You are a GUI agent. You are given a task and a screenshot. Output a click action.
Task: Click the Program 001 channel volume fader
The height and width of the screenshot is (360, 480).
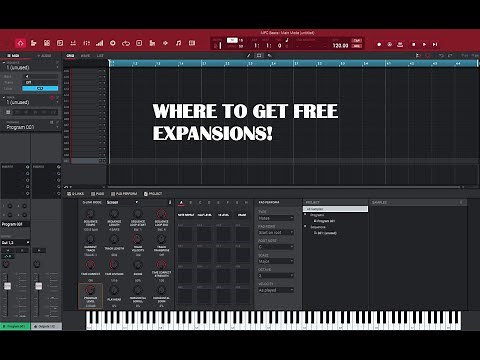[x=7, y=286]
